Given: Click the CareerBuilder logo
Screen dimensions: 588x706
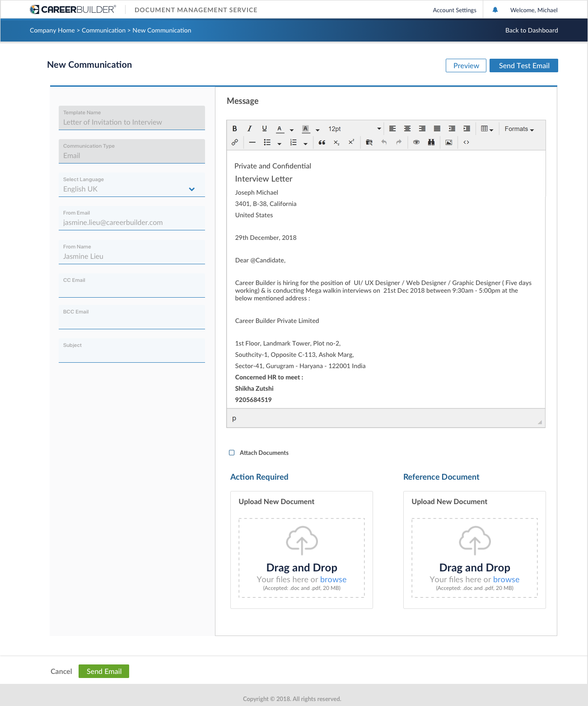Looking at the screenshot, I should pos(73,9).
